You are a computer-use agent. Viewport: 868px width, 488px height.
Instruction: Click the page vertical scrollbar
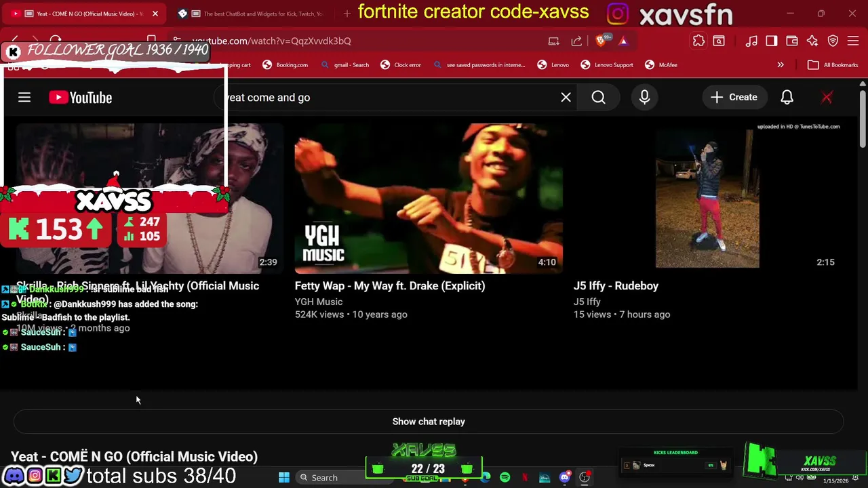[863, 119]
